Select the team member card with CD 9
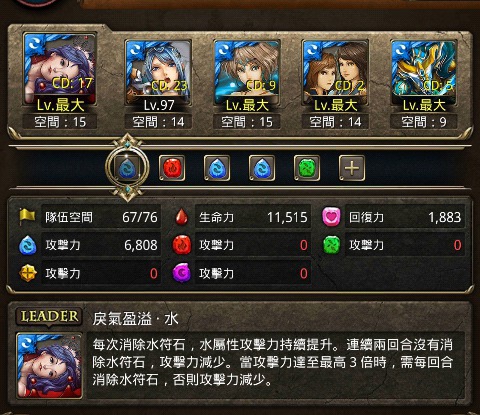This screenshot has height=415, width=480. [x=247, y=73]
